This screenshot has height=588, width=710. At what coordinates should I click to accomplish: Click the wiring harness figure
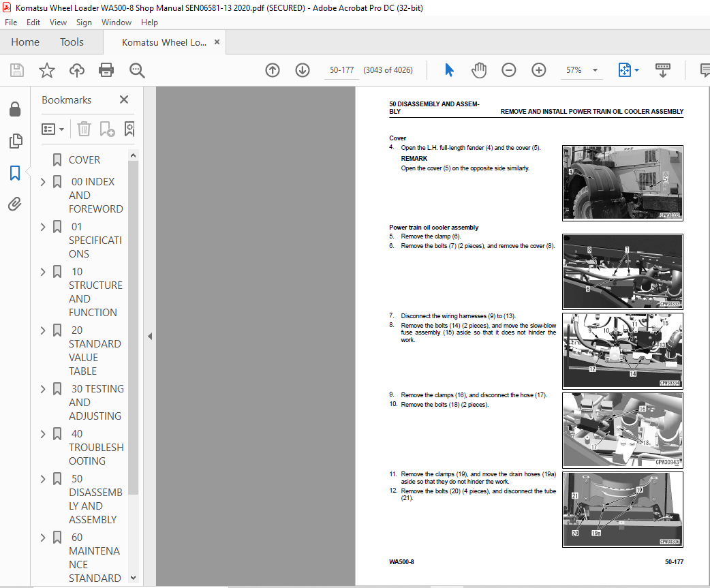click(623, 351)
